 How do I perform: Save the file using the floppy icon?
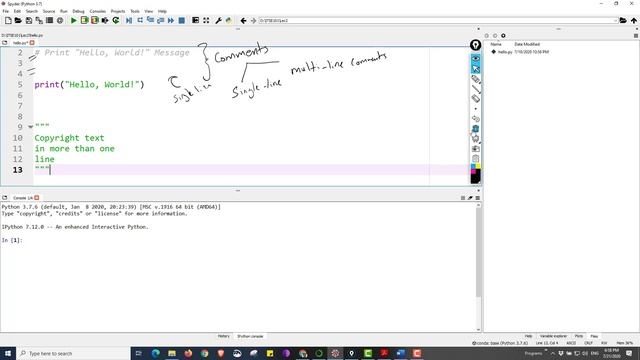click(x=29, y=20)
